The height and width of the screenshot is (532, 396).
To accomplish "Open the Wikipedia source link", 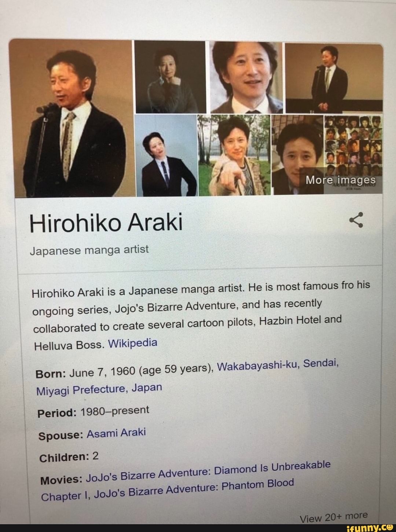I will pos(133,344).
